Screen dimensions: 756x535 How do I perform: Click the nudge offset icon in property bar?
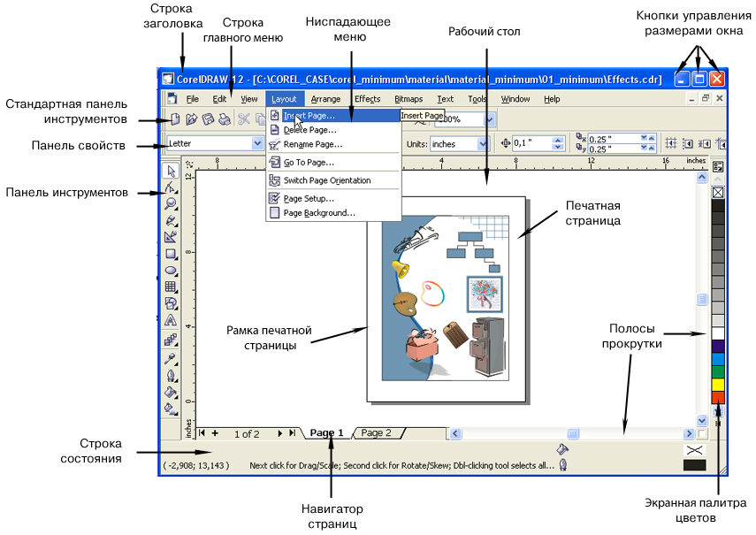point(505,143)
